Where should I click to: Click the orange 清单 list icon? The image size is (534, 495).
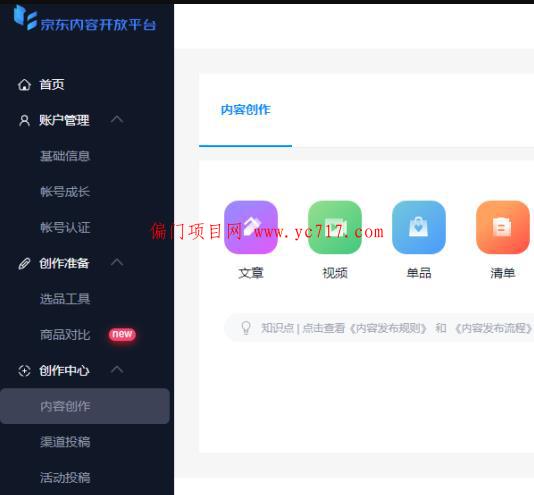pyautogui.click(x=503, y=227)
